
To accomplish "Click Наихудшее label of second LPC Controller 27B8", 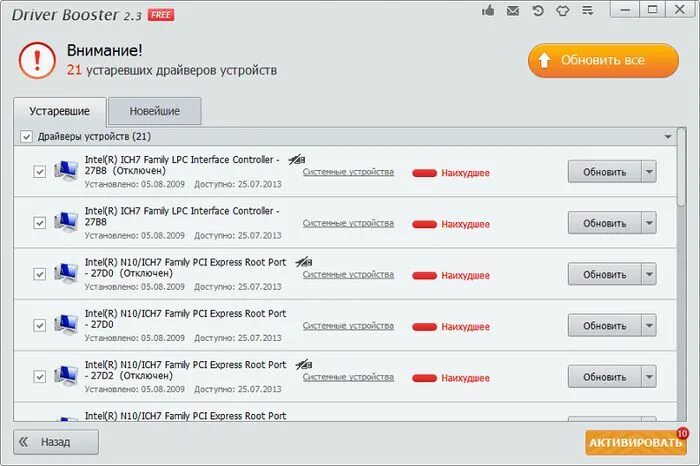I will coord(466,224).
